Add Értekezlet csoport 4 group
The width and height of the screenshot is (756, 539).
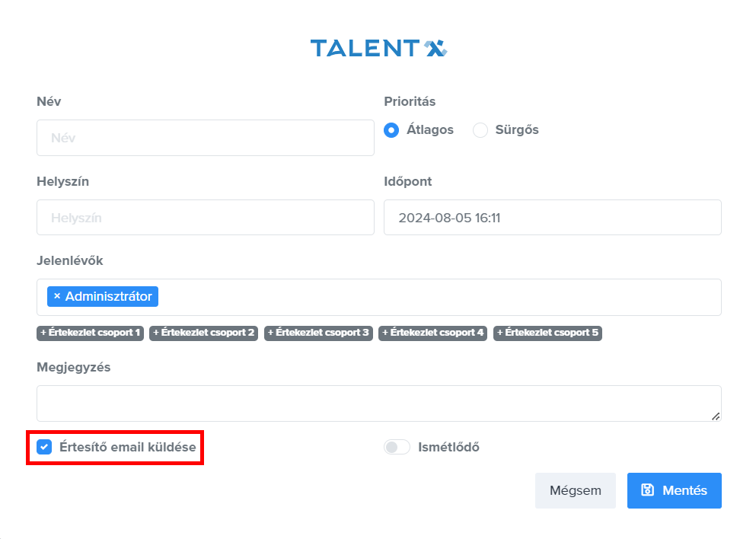432,333
